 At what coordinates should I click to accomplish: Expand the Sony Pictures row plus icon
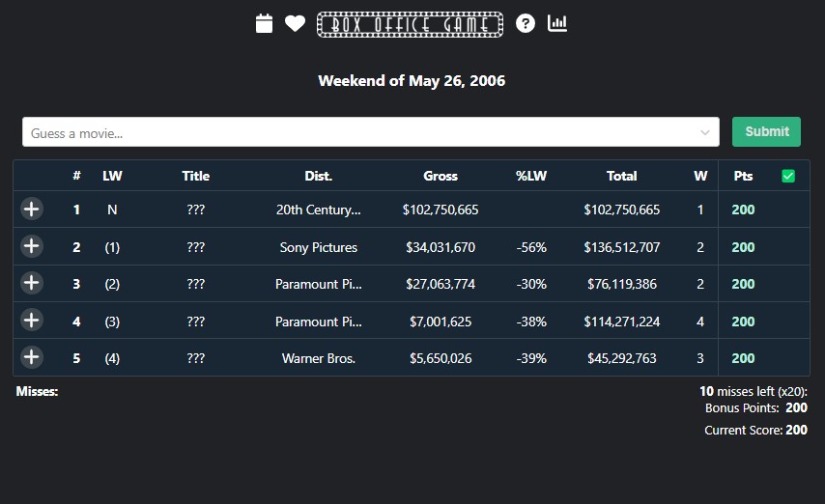32,247
